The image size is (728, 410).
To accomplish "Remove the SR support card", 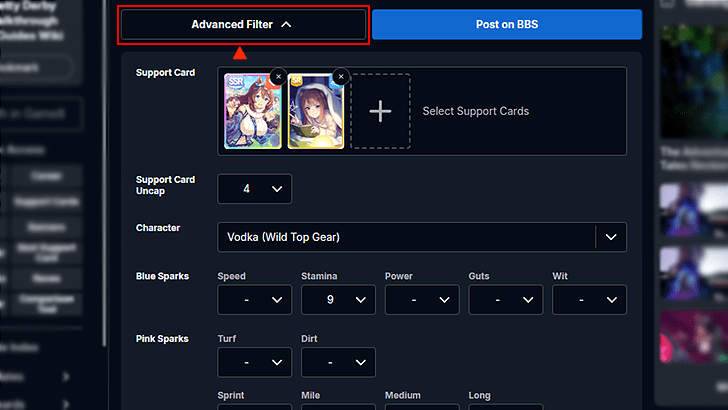I will coord(341,77).
